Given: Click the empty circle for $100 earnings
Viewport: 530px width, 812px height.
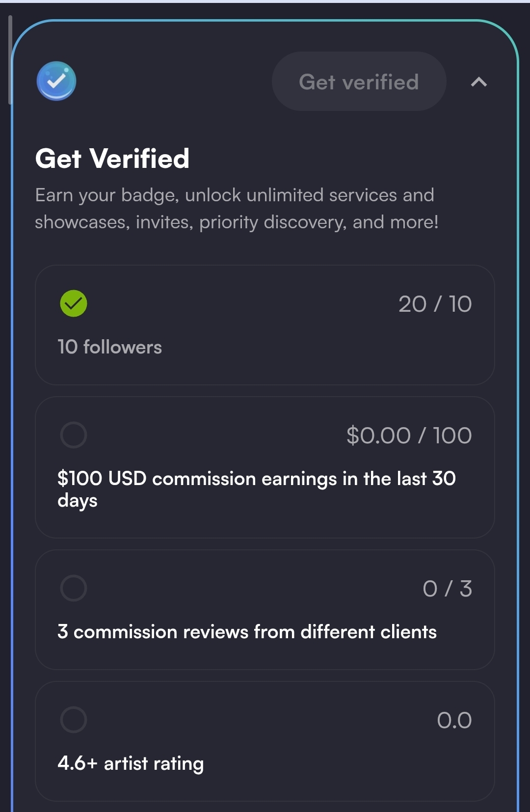Looking at the screenshot, I should (x=74, y=435).
